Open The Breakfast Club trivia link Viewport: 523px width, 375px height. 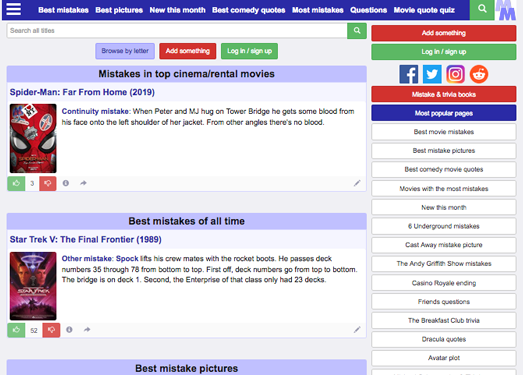[444, 320]
